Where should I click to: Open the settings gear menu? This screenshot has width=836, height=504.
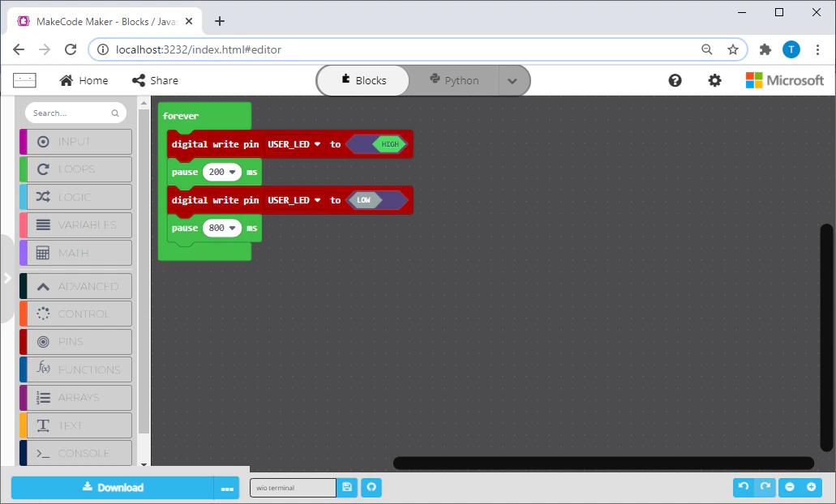[714, 80]
